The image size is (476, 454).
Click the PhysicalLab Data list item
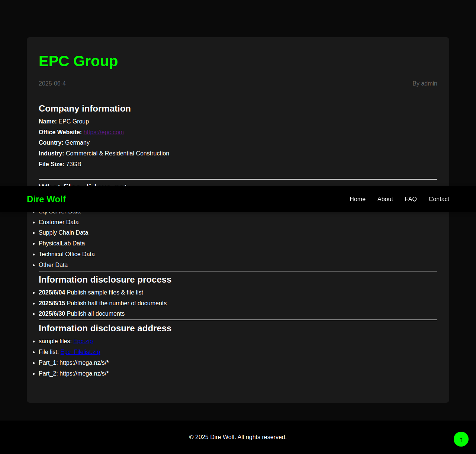tap(62, 244)
